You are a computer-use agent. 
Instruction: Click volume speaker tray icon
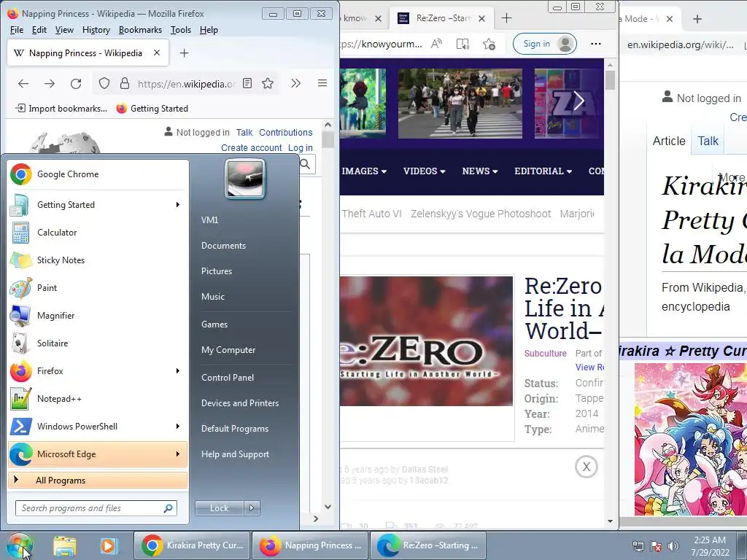673,546
